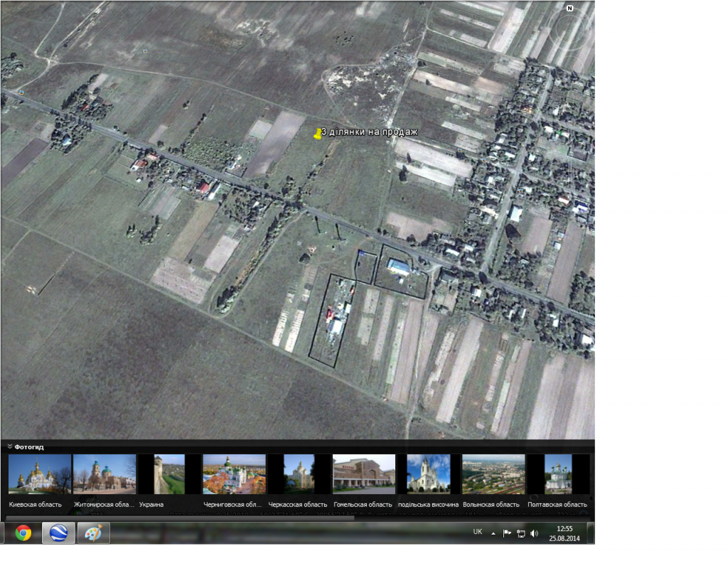Open the UK language input selector

click(478, 532)
